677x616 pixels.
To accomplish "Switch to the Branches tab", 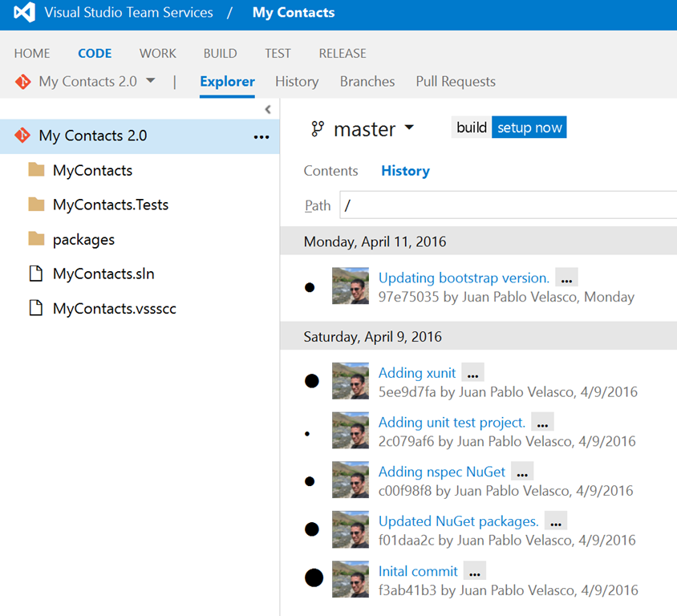I will [x=367, y=82].
